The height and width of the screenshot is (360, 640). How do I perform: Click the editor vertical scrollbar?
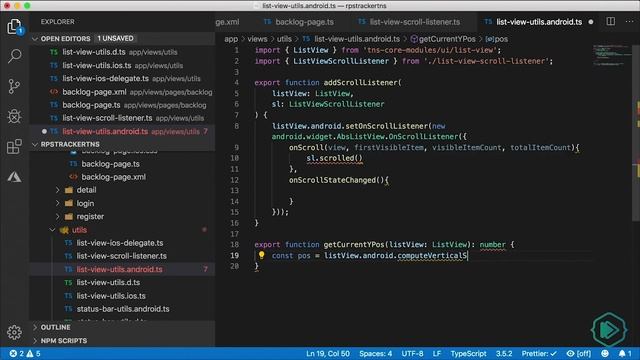coord(636,132)
